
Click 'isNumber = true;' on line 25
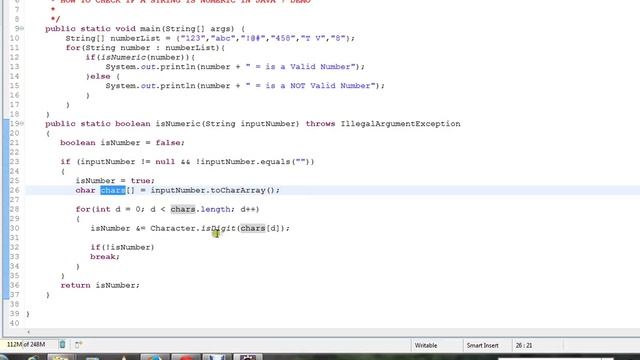click(115, 181)
